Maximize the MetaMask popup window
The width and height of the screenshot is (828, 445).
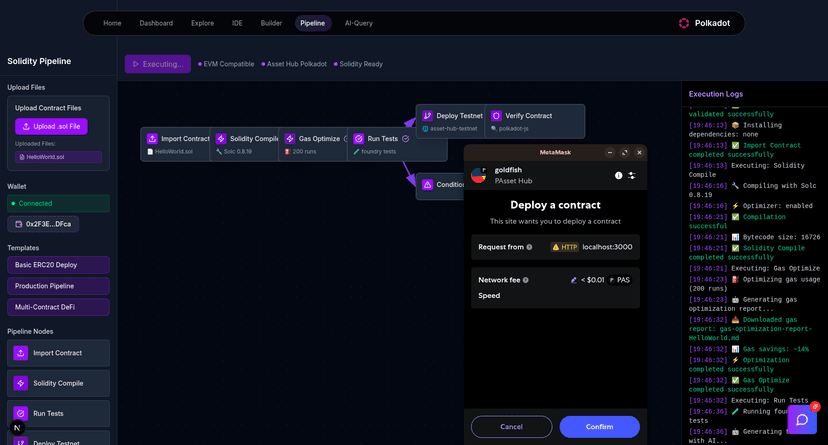tap(625, 153)
